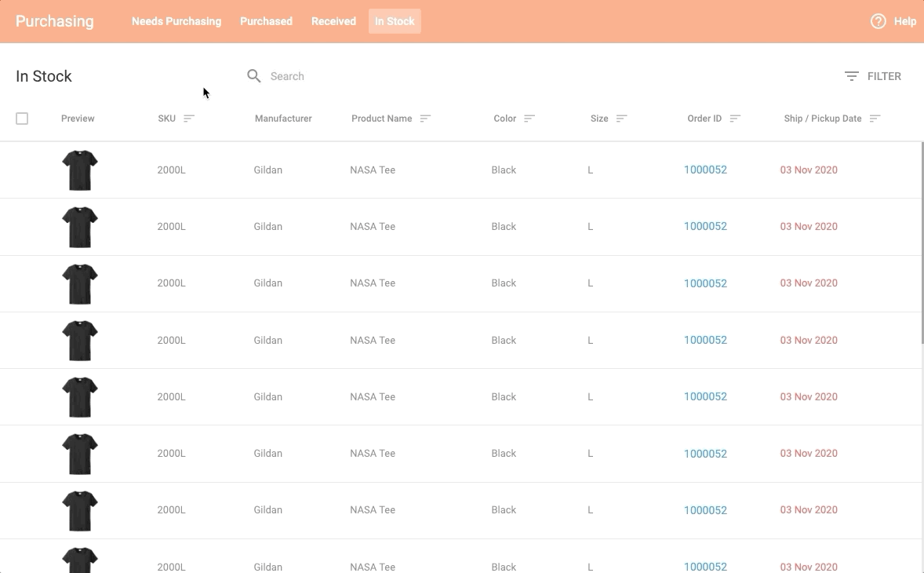Image resolution: width=924 pixels, height=573 pixels.
Task: Select the Purchased navigation link
Action: (x=266, y=21)
